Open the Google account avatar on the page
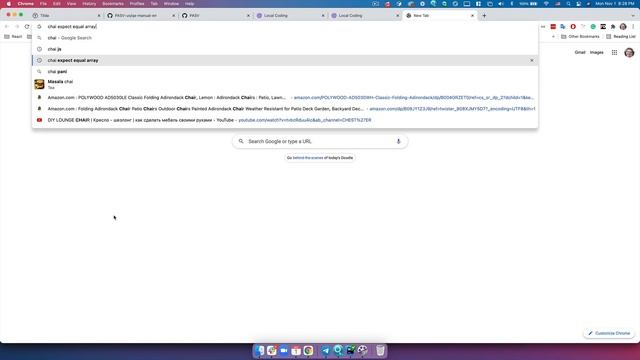This screenshot has width=640, height=360. click(x=629, y=52)
